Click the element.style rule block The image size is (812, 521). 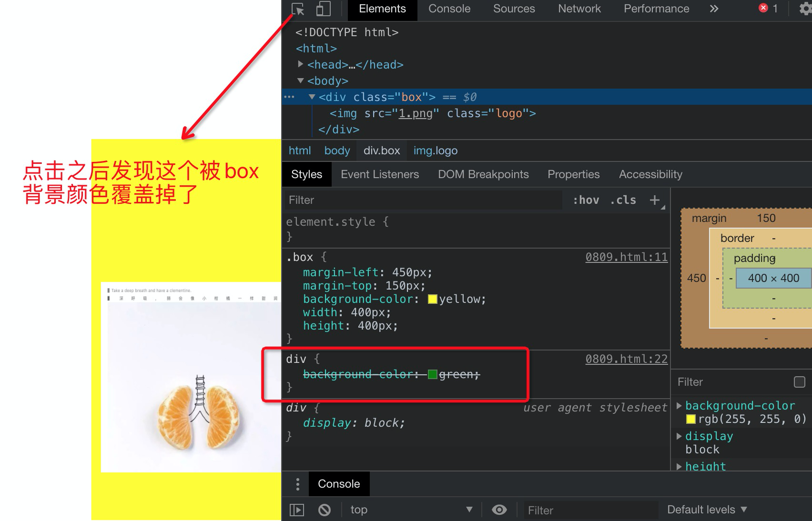pyautogui.click(x=476, y=229)
